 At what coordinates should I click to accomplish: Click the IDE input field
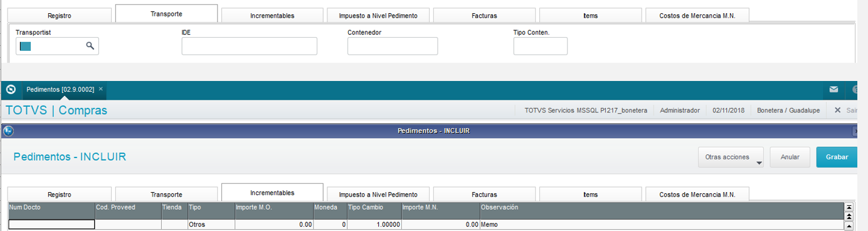(x=250, y=46)
